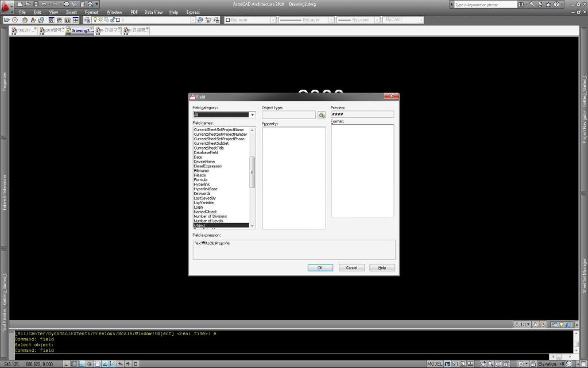The image size is (588, 368).
Task: Open the Express menu
Action: point(193,12)
